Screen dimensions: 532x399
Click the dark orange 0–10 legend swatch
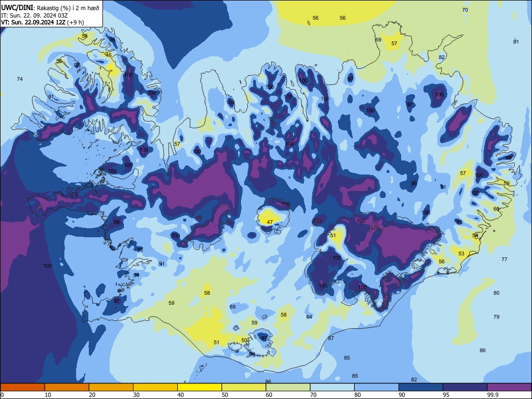(x=22, y=387)
